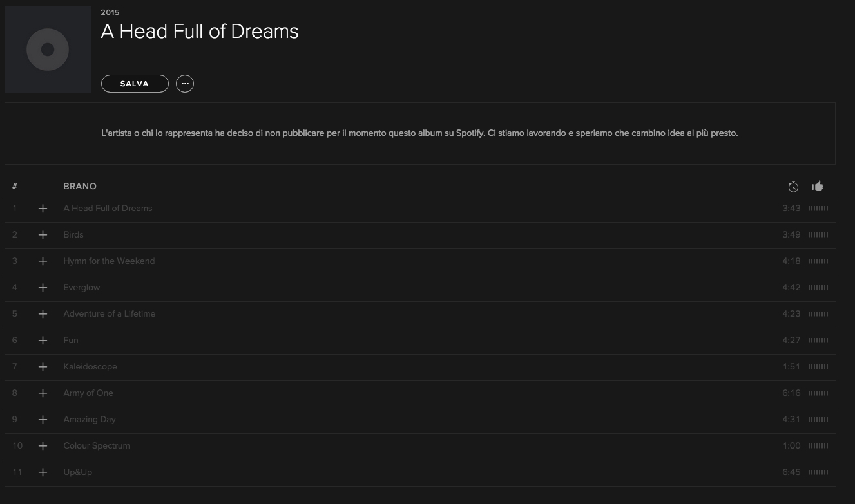Click the Colour Spectrum track title

click(97, 446)
